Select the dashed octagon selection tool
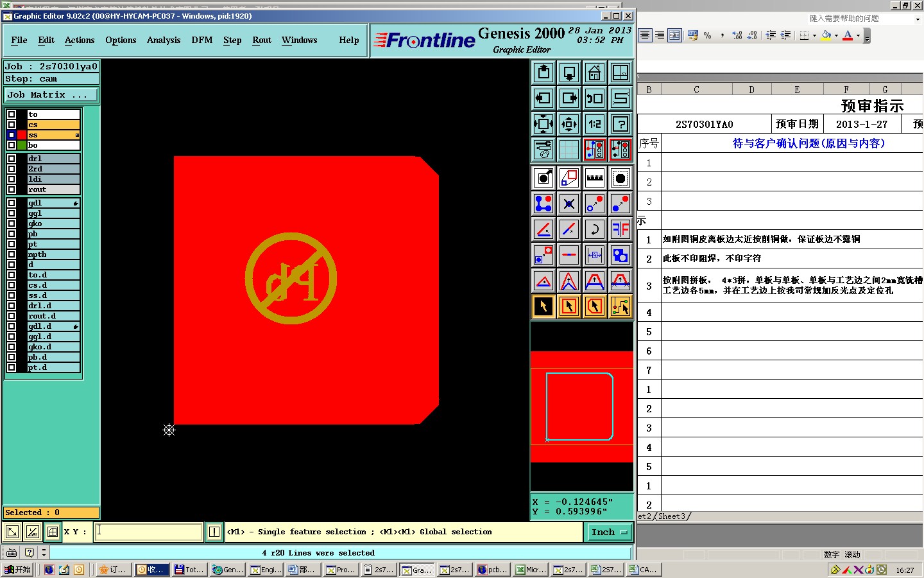The image size is (924, 578). 620,178
